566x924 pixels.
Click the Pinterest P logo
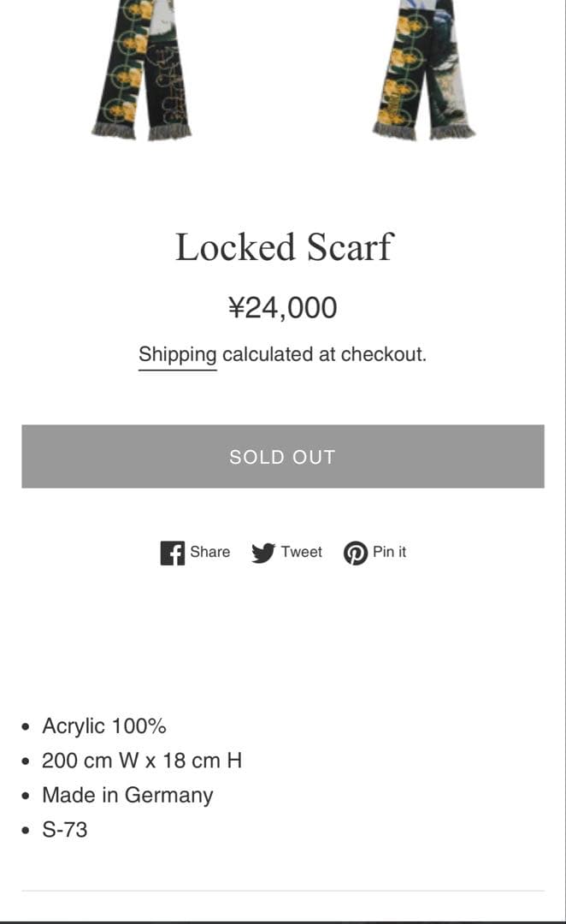point(357,552)
